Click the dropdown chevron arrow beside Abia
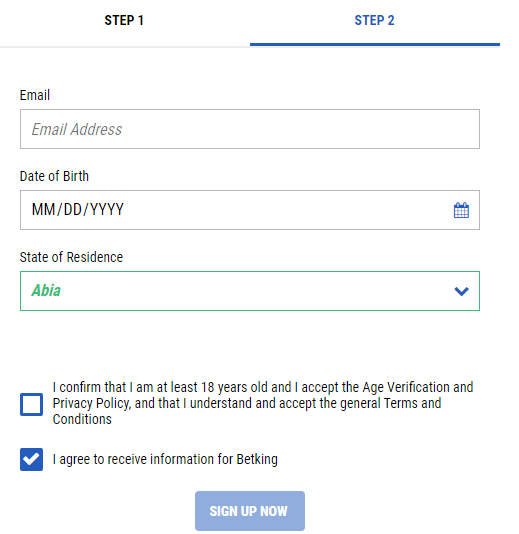The height and width of the screenshot is (534, 519). [x=461, y=291]
